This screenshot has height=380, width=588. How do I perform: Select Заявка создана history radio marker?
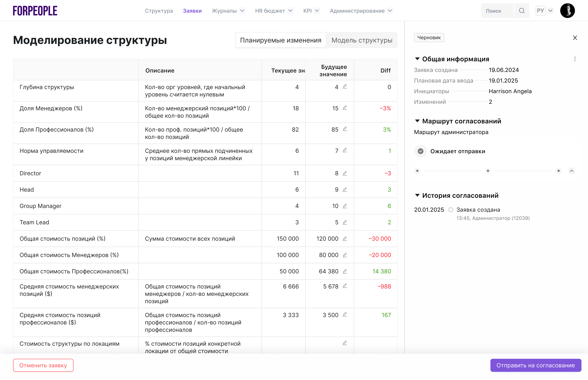pos(451,209)
